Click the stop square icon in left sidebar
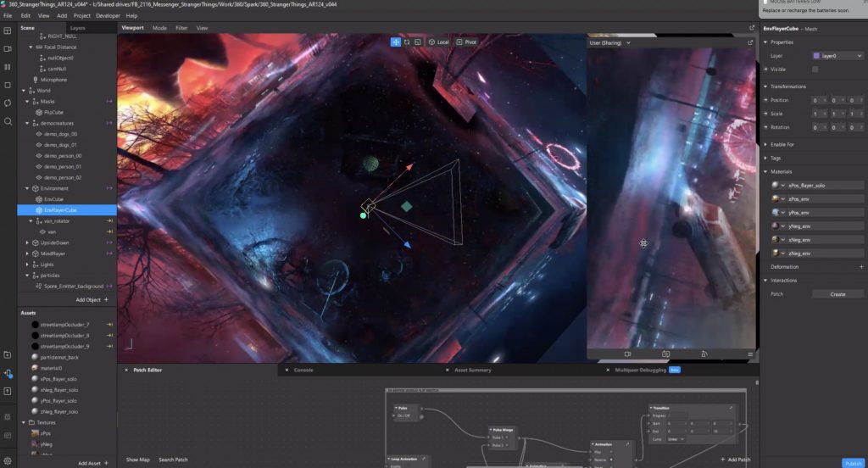 pyautogui.click(x=8, y=86)
